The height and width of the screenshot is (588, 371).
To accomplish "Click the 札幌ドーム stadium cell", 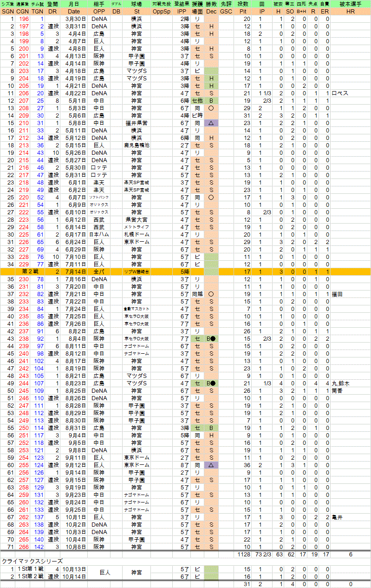I will [x=137, y=234].
